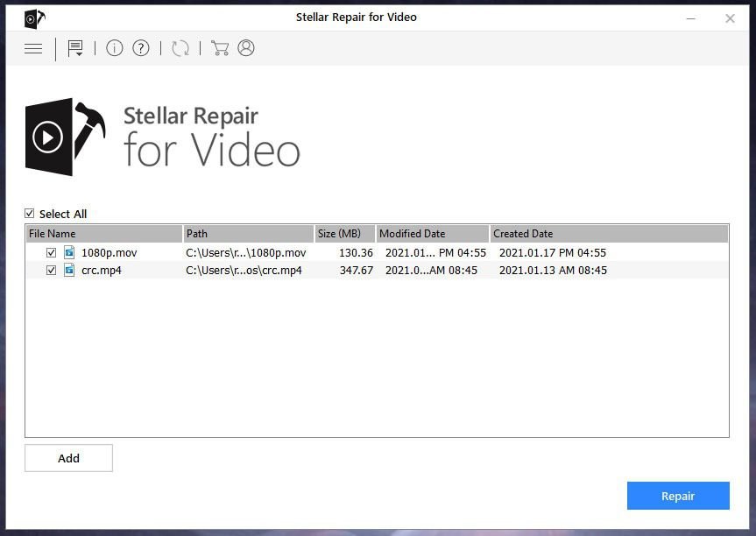
Task: Sort by File Name column header
Action: pyautogui.click(x=103, y=234)
